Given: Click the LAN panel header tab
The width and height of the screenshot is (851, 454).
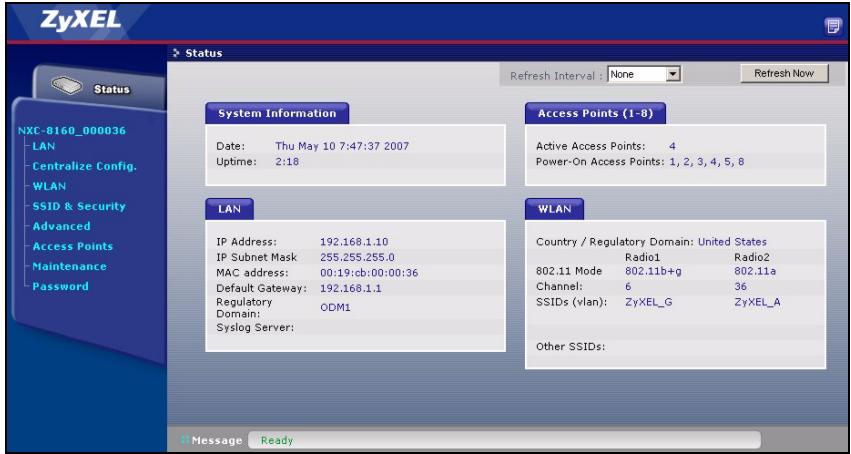Looking at the screenshot, I should tap(229, 209).
